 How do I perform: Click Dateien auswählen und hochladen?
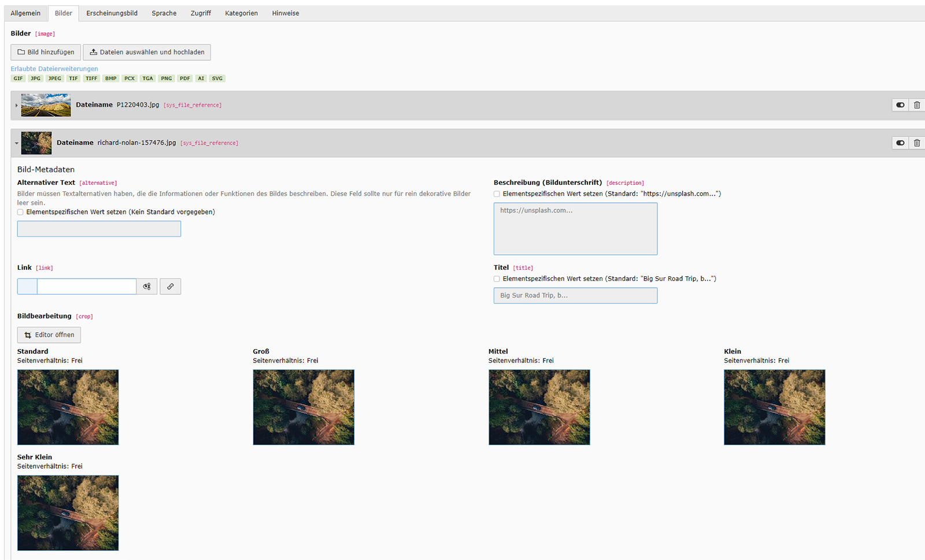tap(147, 52)
